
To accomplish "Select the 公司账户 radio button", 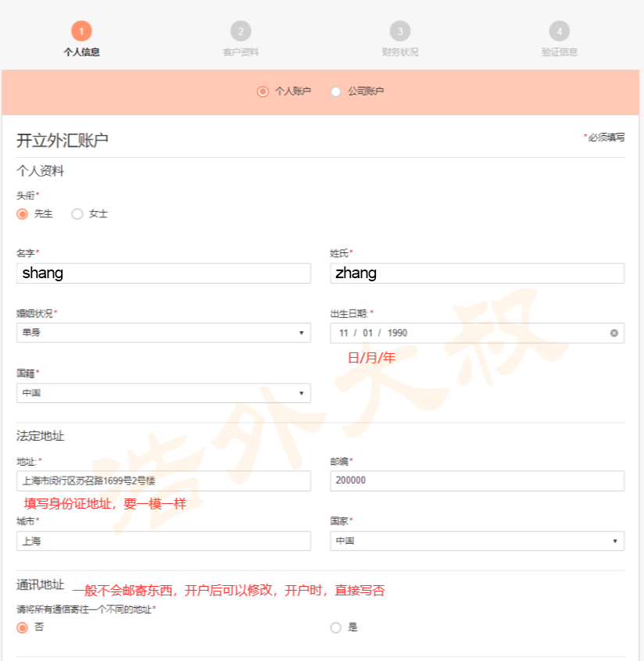I will pyautogui.click(x=336, y=91).
